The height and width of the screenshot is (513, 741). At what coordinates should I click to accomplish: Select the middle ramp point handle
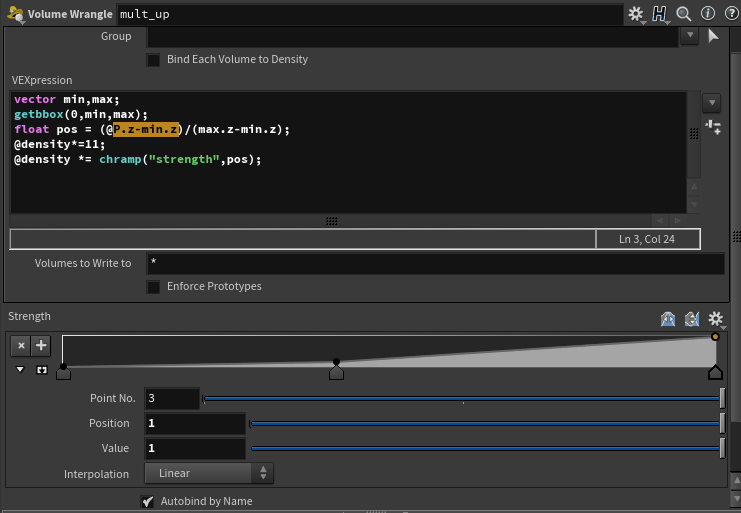[x=336, y=373]
